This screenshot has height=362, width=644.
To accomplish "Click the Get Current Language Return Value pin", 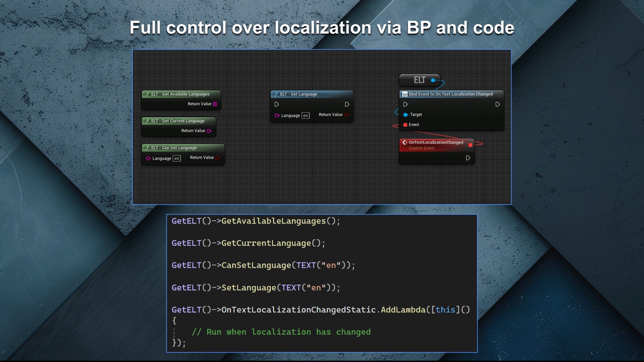I will 209,131.
